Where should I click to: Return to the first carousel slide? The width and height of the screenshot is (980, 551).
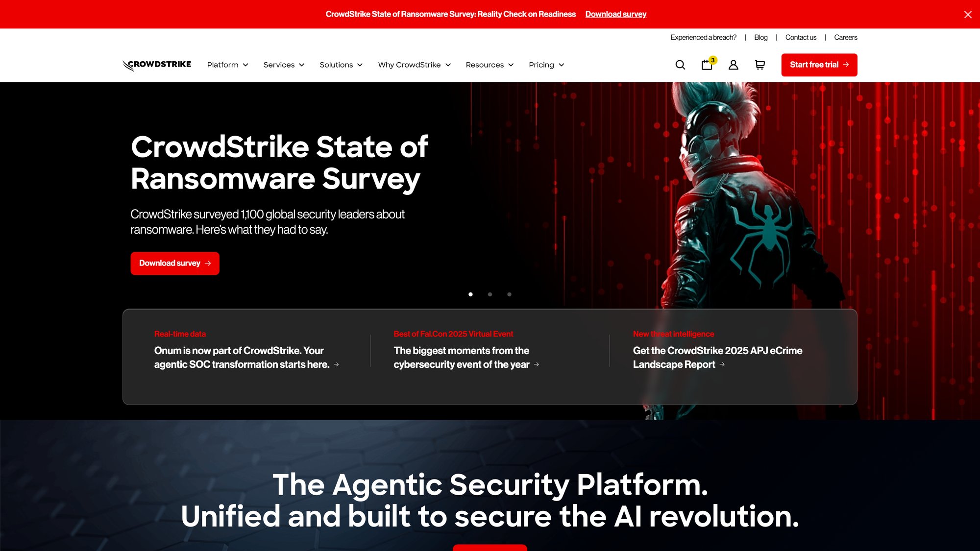(470, 294)
